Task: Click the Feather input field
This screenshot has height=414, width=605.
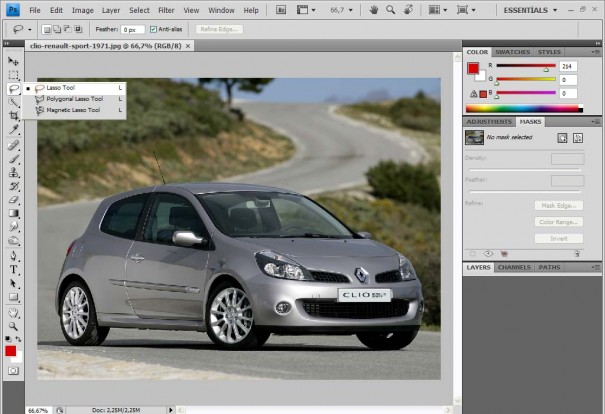Action: [132, 30]
